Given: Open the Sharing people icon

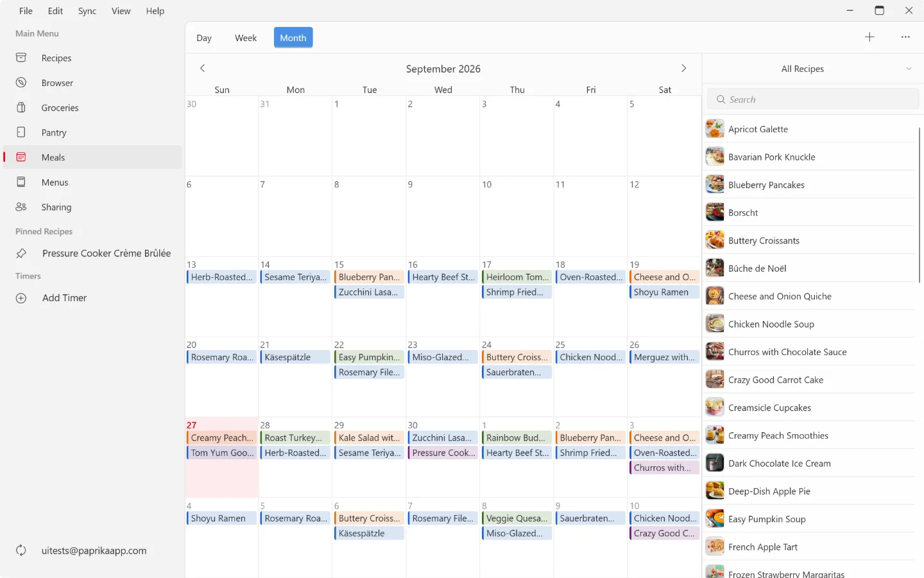Looking at the screenshot, I should tap(21, 207).
